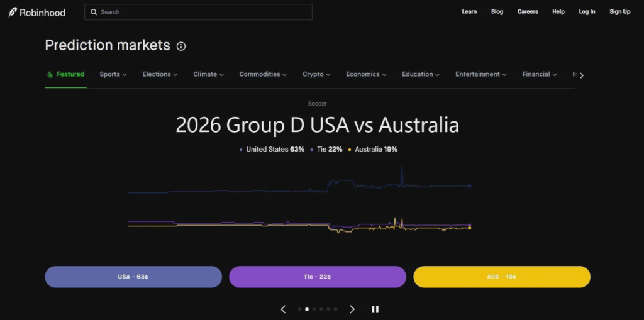Select the Featured tab
Image resolution: width=644 pixels, height=320 pixels.
(65, 74)
